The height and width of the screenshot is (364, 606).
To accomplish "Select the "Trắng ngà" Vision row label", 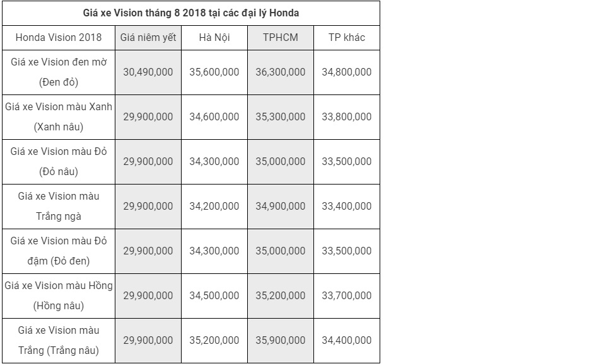I will [59, 206].
